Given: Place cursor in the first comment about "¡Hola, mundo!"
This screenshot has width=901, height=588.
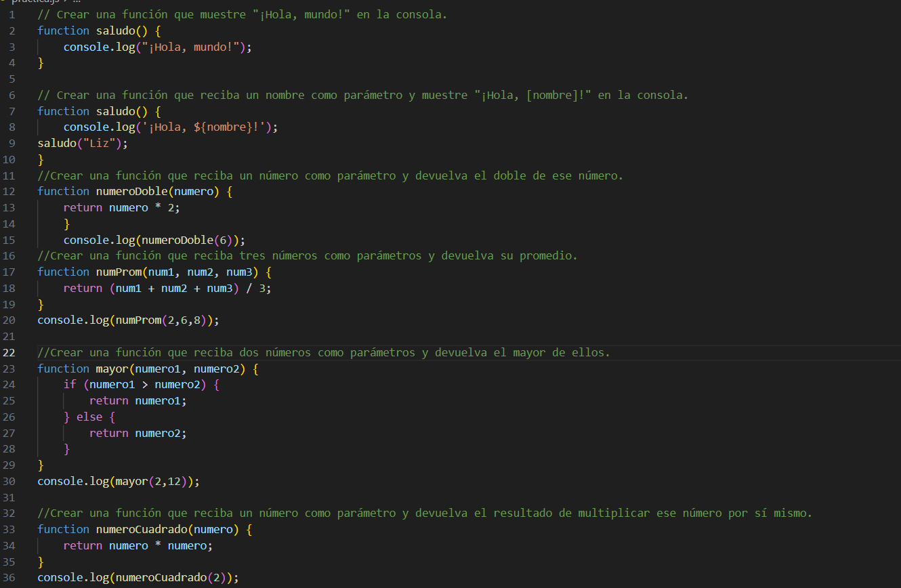Looking at the screenshot, I should (x=243, y=14).
